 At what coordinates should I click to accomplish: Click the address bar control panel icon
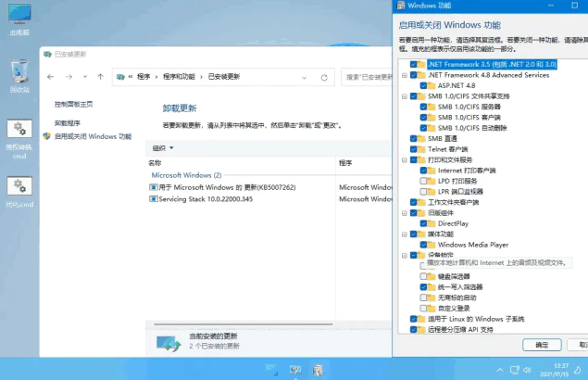click(x=120, y=77)
